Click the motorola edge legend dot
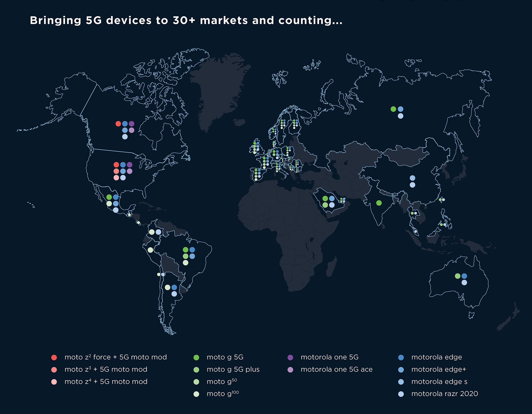 pyautogui.click(x=401, y=358)
